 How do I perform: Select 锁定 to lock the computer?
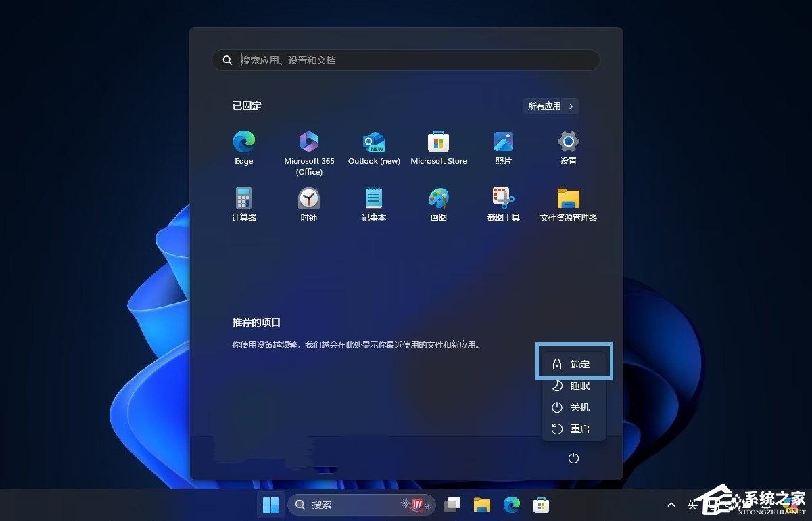click(x=574, y=363)
